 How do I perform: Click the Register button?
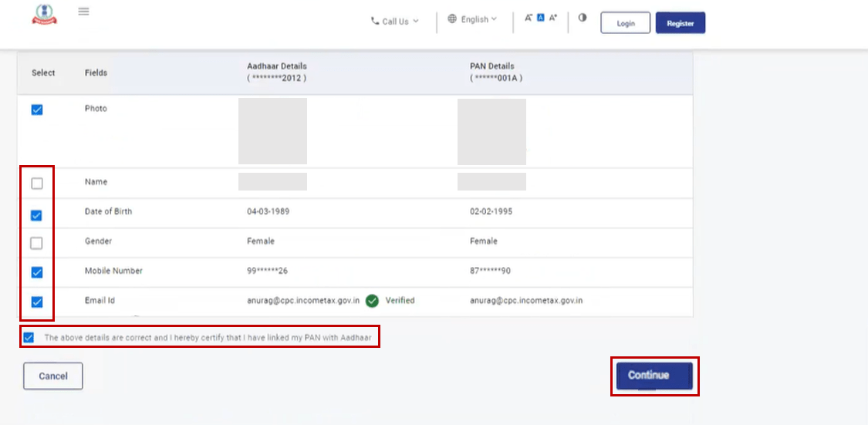[x=680, y=23]
